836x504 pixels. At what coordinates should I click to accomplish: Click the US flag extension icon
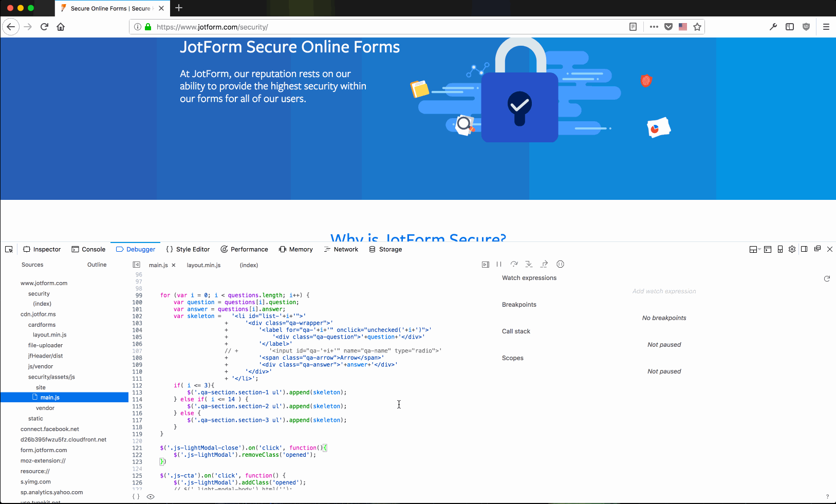tap(683, 27)
